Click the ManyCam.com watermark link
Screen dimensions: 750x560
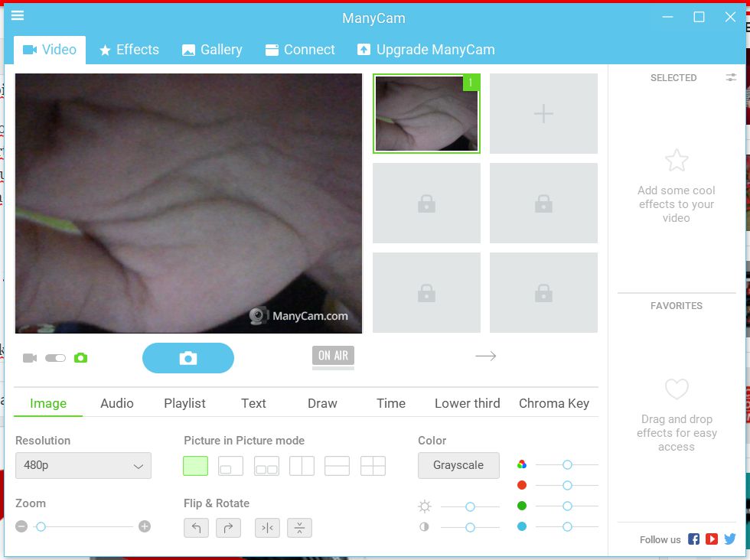coord(299,316)
